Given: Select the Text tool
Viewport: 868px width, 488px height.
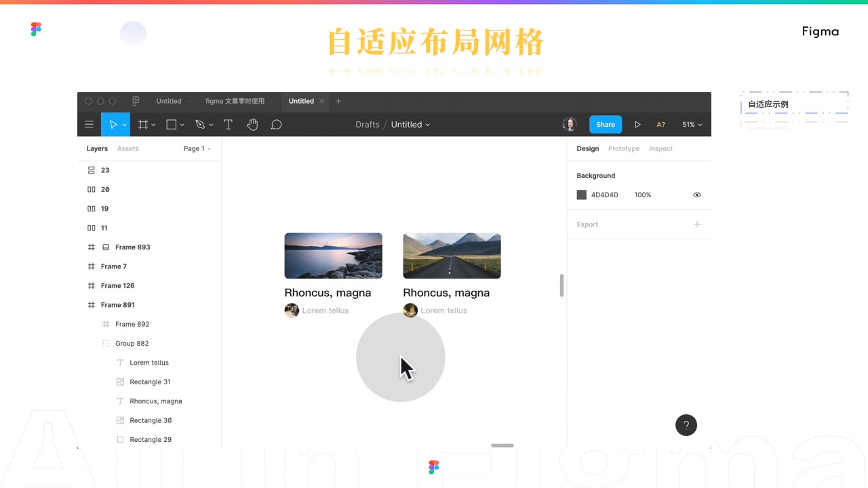Looking at the screenshot, I should (229, 125).
